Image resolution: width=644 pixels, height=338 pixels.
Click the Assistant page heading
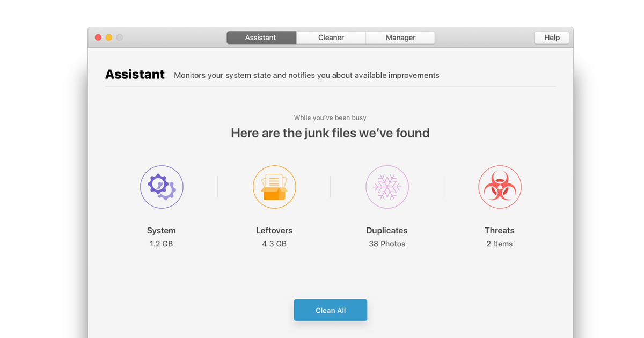click(135, 75)
